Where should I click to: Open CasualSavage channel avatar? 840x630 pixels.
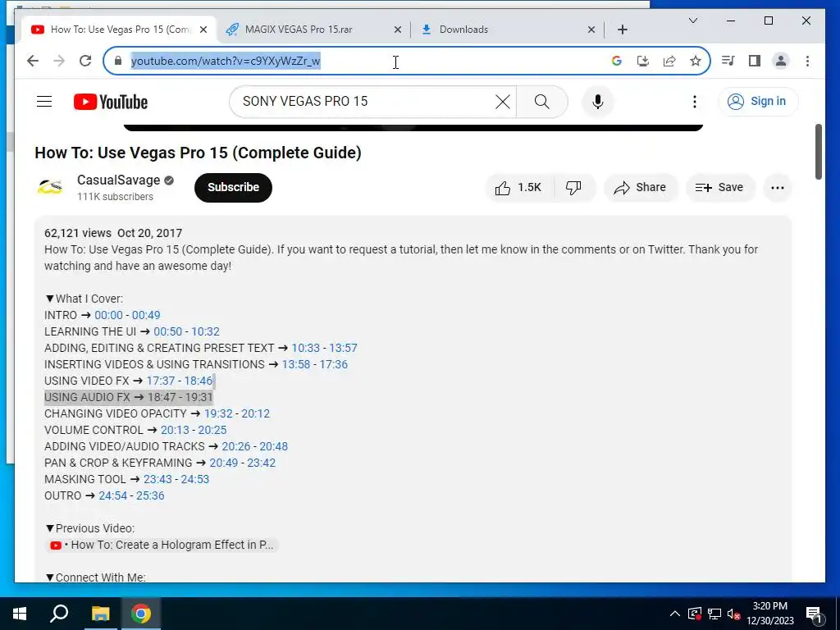[50, 187]
